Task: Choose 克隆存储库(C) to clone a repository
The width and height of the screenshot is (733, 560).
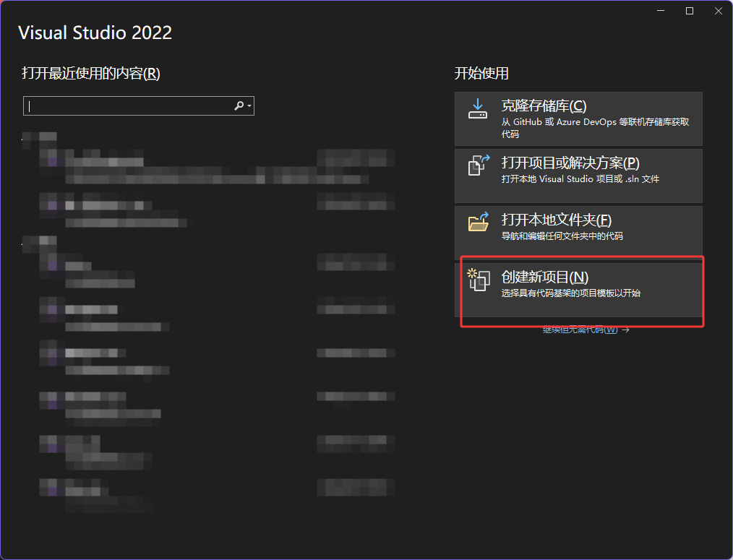Action: click(578, 119)
